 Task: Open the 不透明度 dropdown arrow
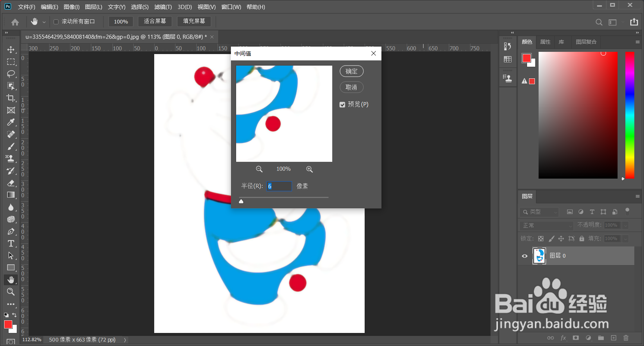626,225
